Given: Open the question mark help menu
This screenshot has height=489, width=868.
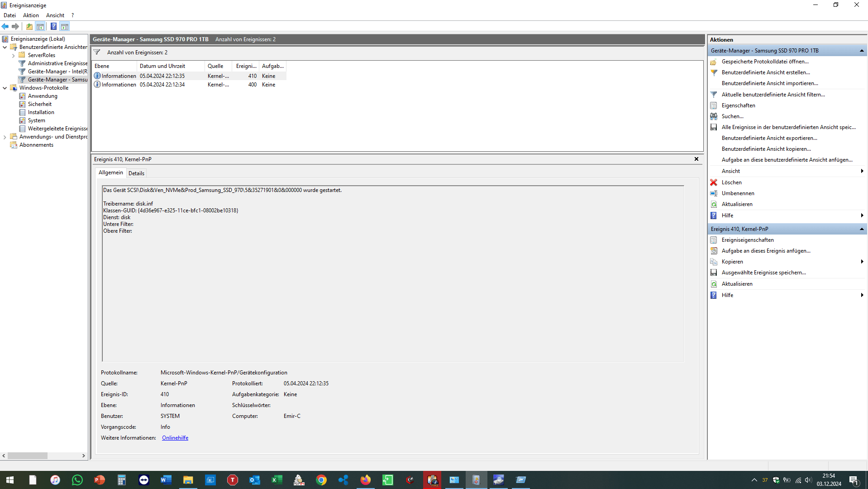Looking at the screenshot, I should [x=72, y=15].
